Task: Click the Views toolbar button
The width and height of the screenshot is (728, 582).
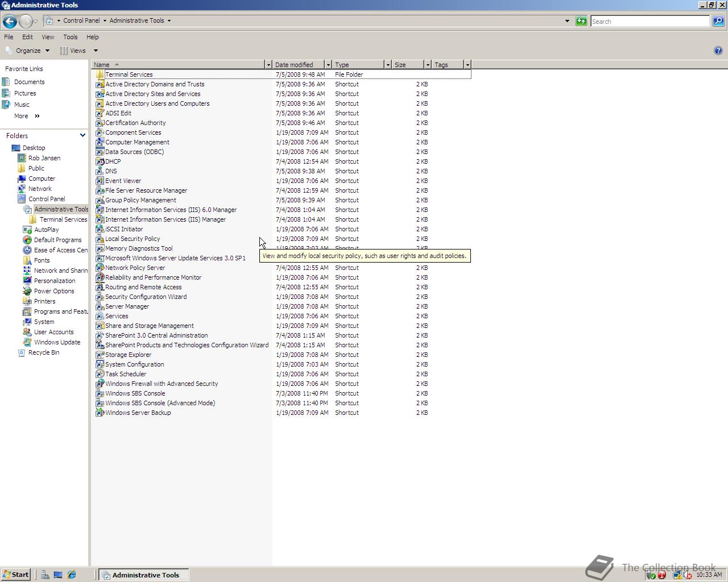Action: (x=74, y=51)
